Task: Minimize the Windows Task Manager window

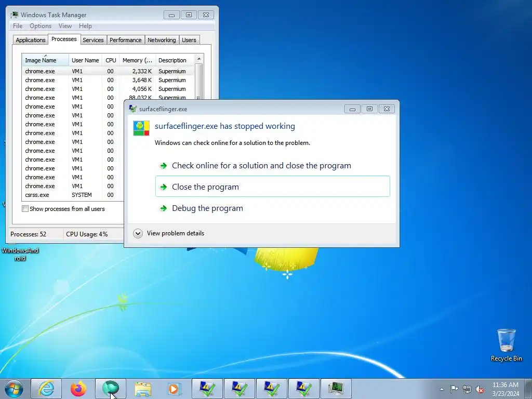Action: pos(171,15)
